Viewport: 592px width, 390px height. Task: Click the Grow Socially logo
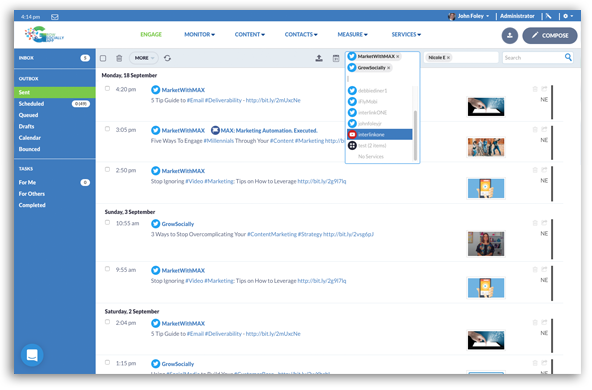point(44,35)
